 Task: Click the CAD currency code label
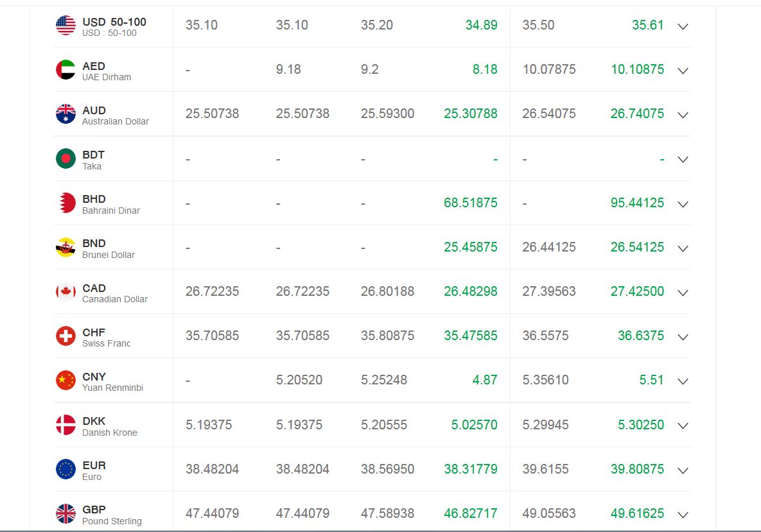click(94, 288)
